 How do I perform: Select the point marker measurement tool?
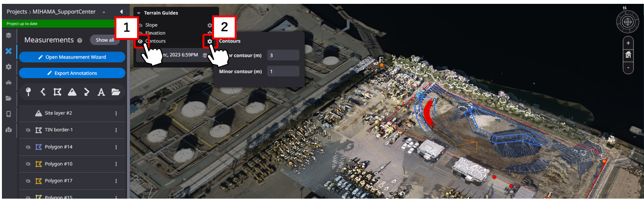tap(28, 92)
